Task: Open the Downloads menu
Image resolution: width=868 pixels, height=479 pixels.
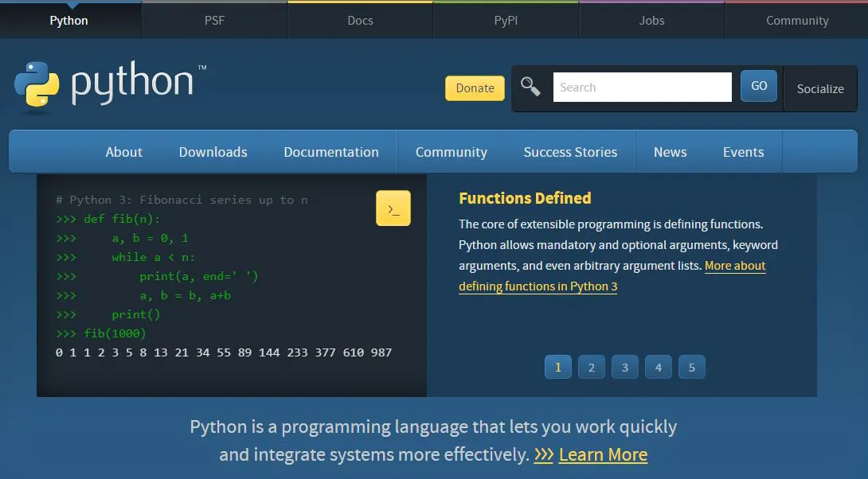Action: [213, 151]
